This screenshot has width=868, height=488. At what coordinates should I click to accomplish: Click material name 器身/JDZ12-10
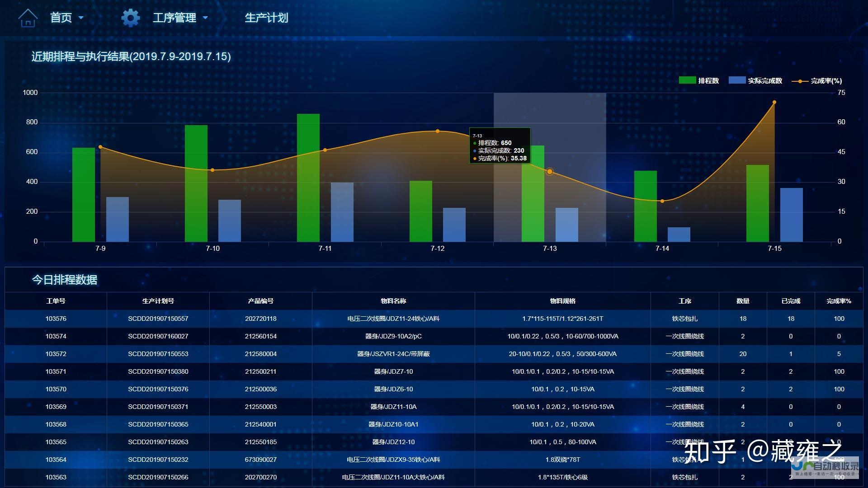point(393,442)
